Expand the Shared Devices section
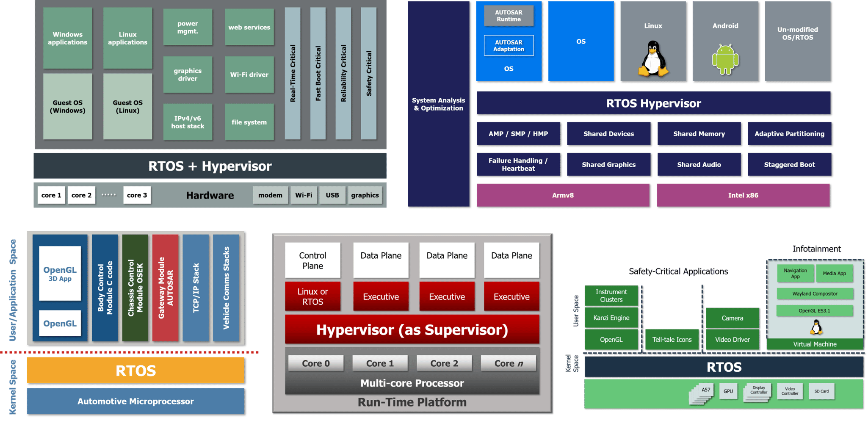The height and width of the screenshot is (426, 868). click(609, 133)
